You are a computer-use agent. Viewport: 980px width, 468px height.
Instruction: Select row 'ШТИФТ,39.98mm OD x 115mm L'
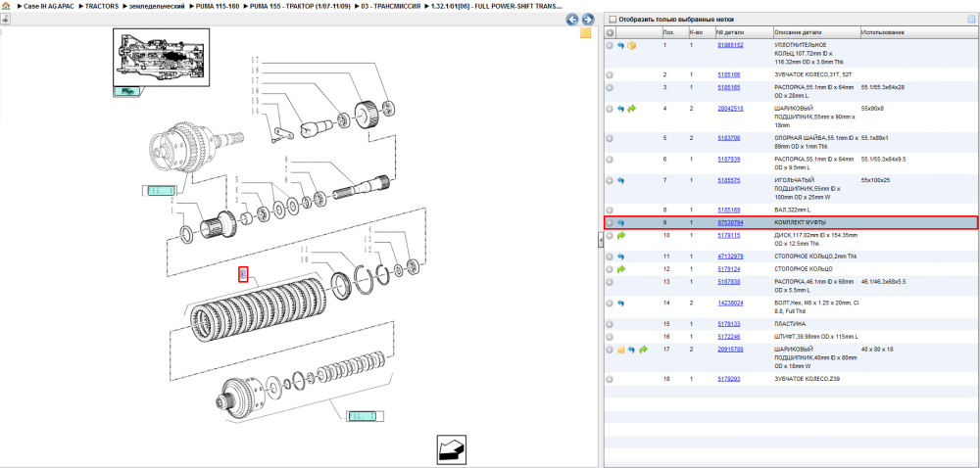[791, 337]
